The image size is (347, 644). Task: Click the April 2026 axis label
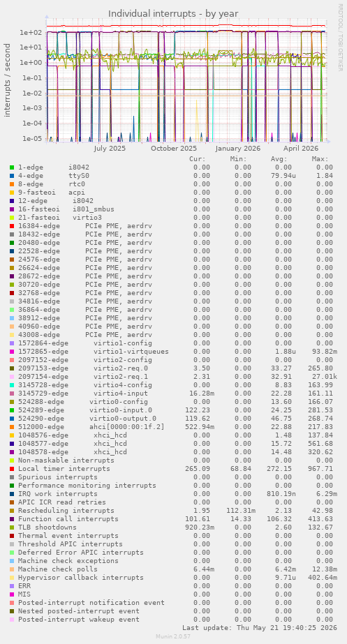tap(302, 149)
